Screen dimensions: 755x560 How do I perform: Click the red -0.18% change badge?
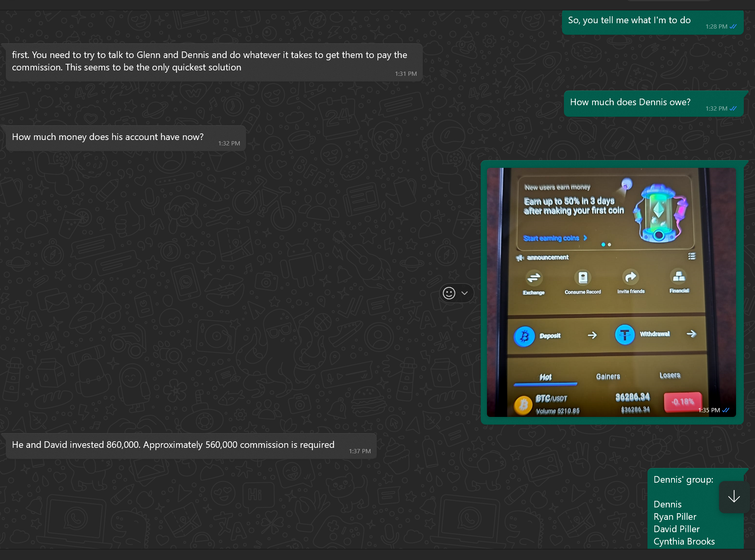[682, 402]
